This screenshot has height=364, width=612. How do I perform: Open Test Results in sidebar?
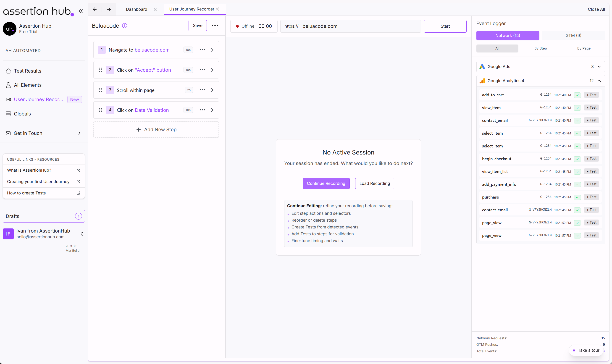click(x=27, y=71)
